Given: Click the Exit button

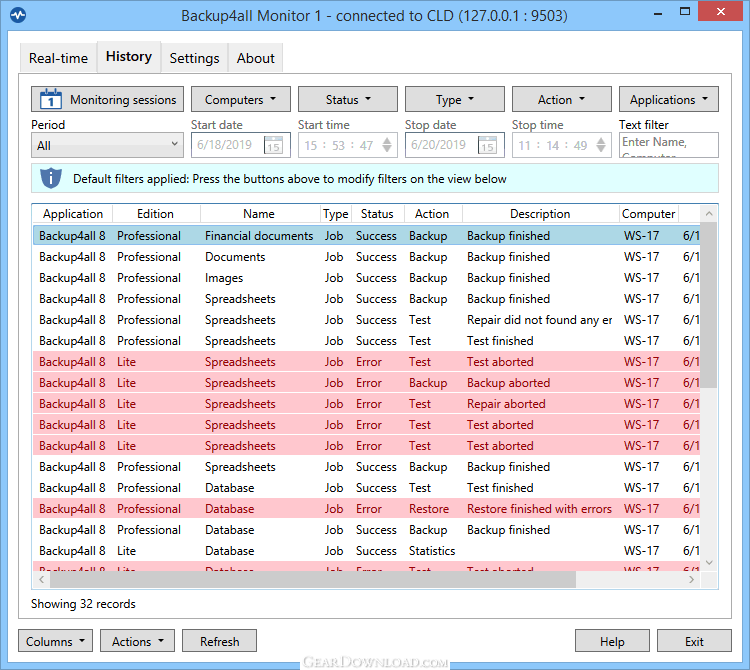Looking at the screenshot, I should (x=694, y=641).
